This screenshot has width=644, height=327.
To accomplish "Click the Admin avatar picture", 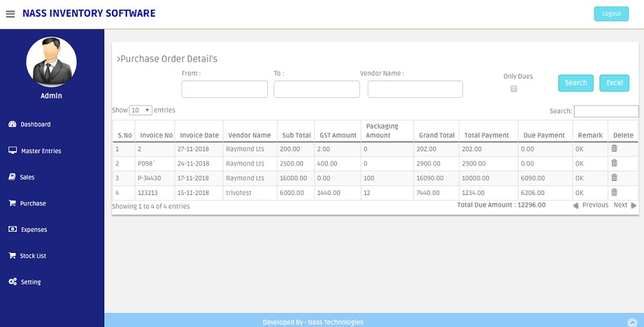I will [x=52, y=62].
